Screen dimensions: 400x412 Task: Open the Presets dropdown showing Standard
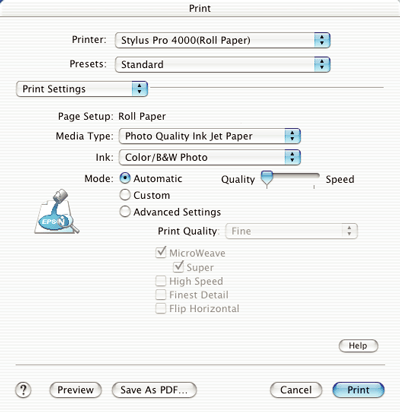click(x=223, y=64)
